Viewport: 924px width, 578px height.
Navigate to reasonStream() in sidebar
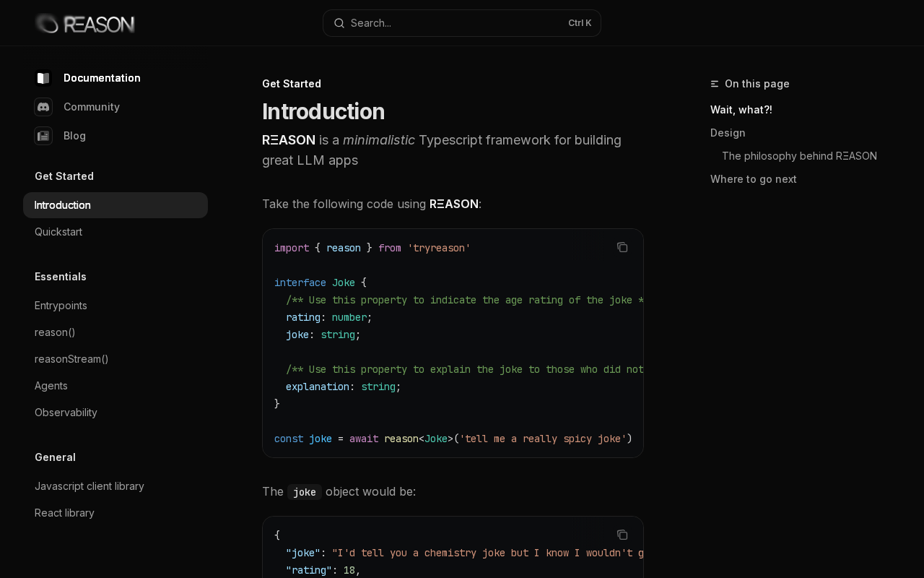click(x=71, y=359)
